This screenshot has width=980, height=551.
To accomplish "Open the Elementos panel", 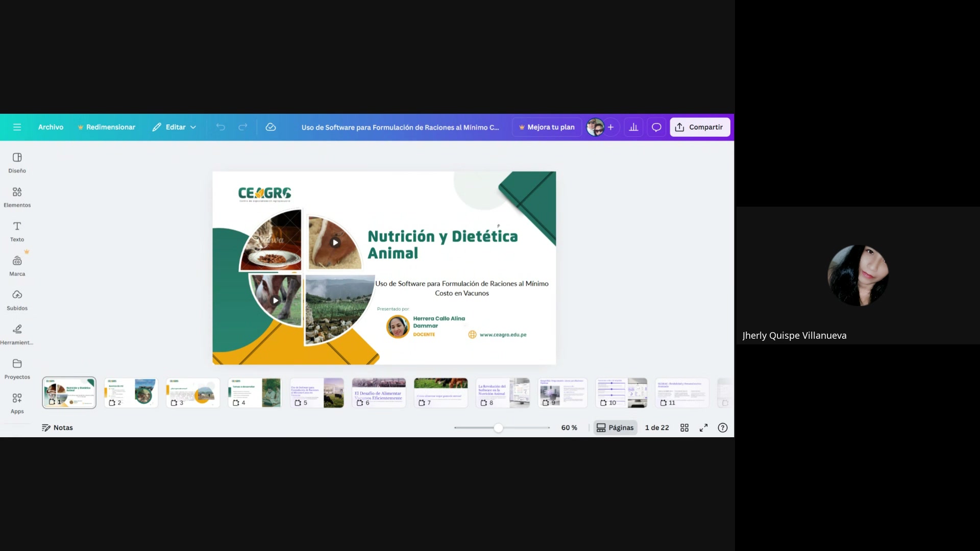I will point(17,196).
